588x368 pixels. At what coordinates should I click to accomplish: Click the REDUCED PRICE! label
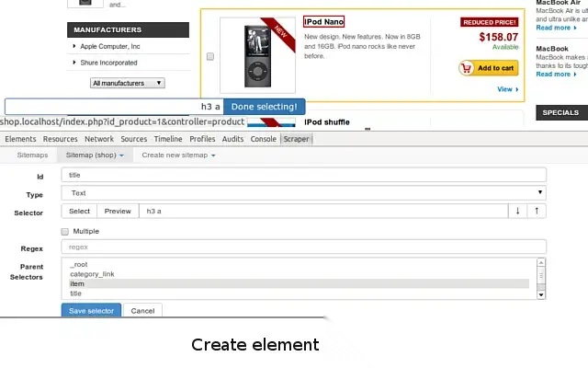click(490, 22)
